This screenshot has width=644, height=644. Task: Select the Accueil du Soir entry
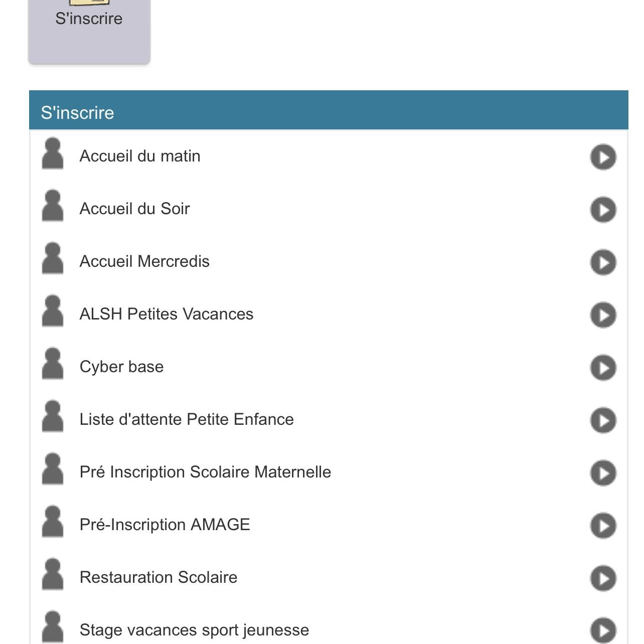click(x=329, y=209)
